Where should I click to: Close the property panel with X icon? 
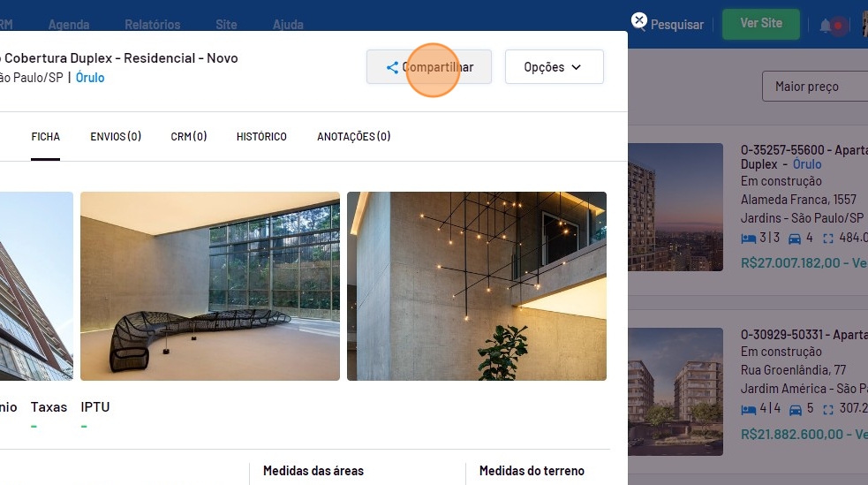tap(639, 20)
